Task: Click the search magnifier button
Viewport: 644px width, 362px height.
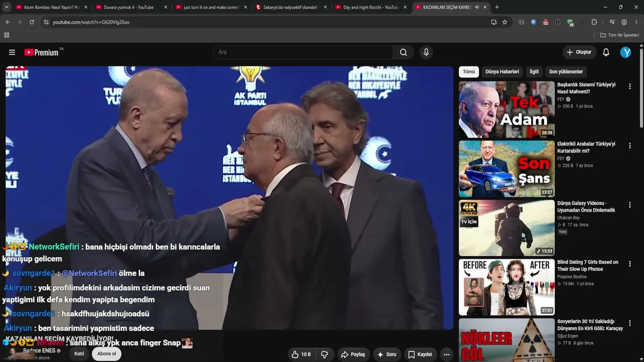Action: (x=404, y=52)
